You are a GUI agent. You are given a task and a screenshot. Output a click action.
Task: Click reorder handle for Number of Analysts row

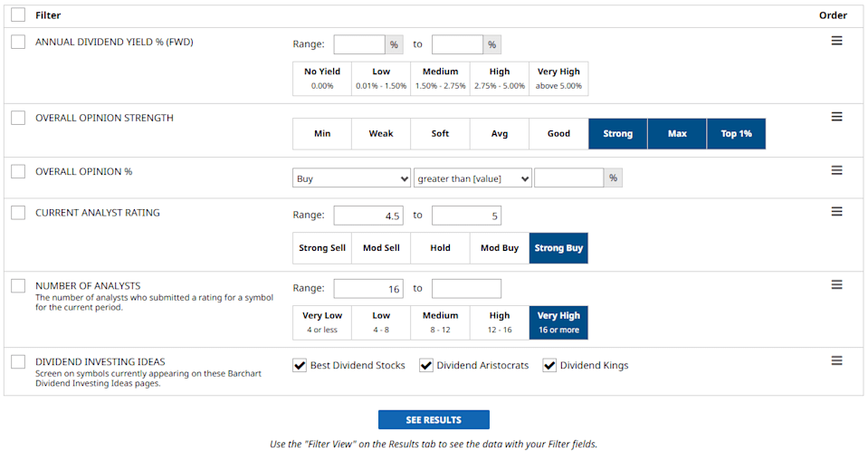(836, 284)
